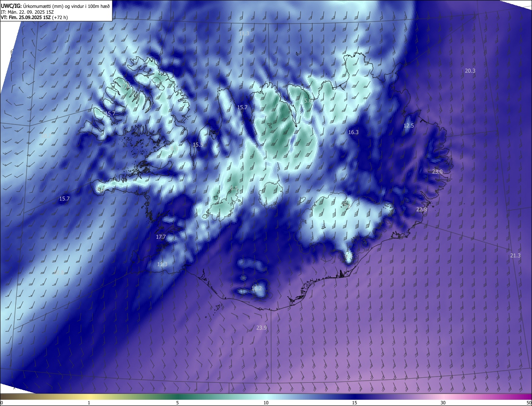Select the faint 6.5 value label
The width and height of the screenshot is (532, 406).
(x=234, y=188)
